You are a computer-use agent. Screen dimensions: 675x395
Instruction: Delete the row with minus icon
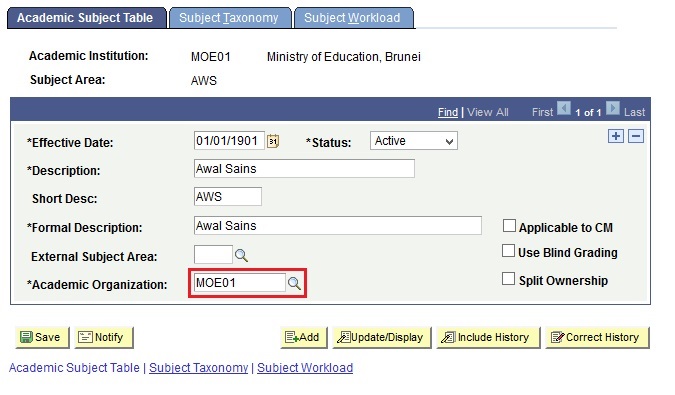(x=636, y=136)
